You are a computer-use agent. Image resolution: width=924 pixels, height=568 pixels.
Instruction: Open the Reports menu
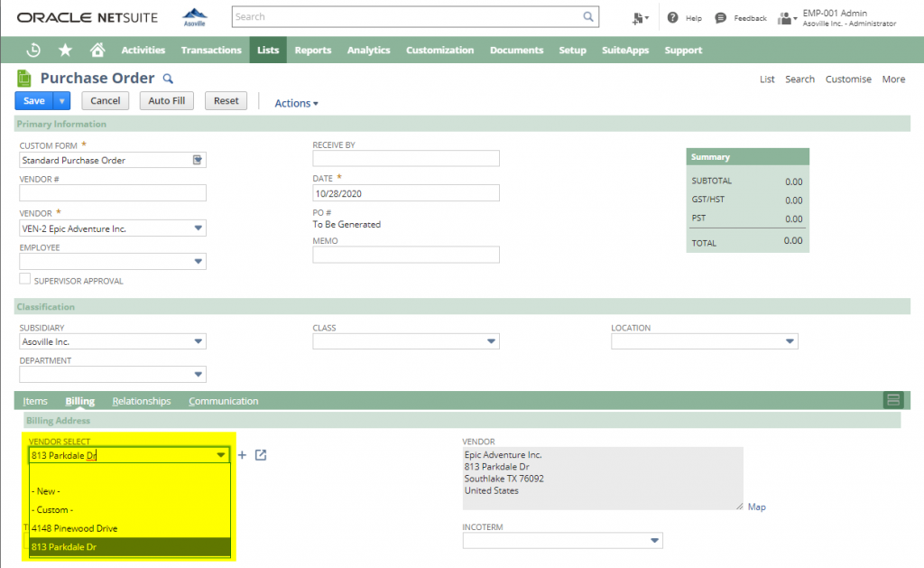tap(313, 51)
